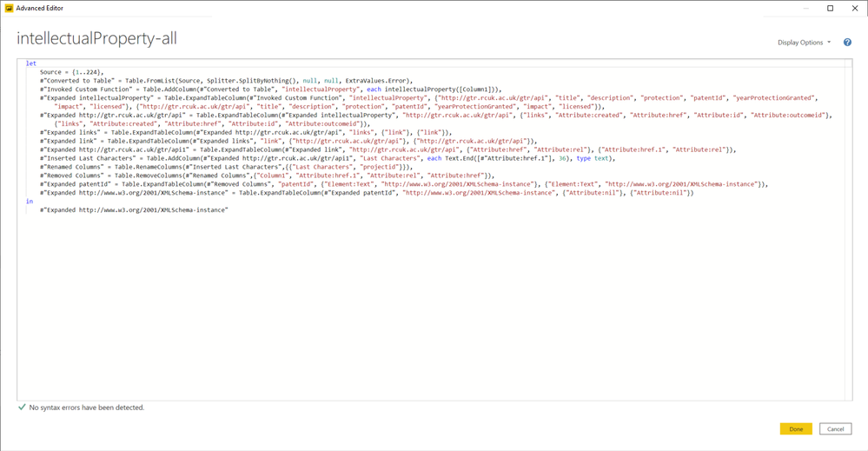Image resolution: width=868 pixels, height=451 pixels.
Task: Click the '#"Invoked Custom Function"' step line
Action: (271, 90)
